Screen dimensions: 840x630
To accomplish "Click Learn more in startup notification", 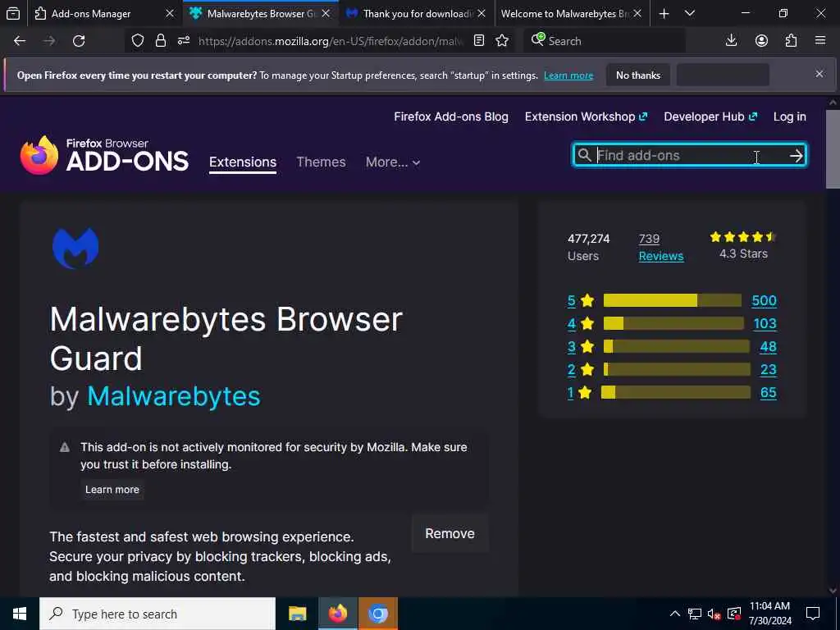I will point(568,75).
